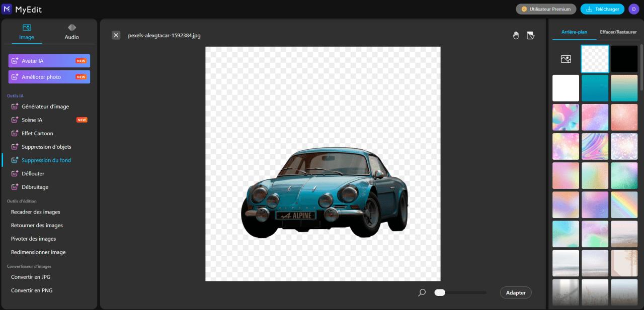This screenshot has height=310, width=644.
Task: Select the black background swatch
Action: click(x=624, y=58)
